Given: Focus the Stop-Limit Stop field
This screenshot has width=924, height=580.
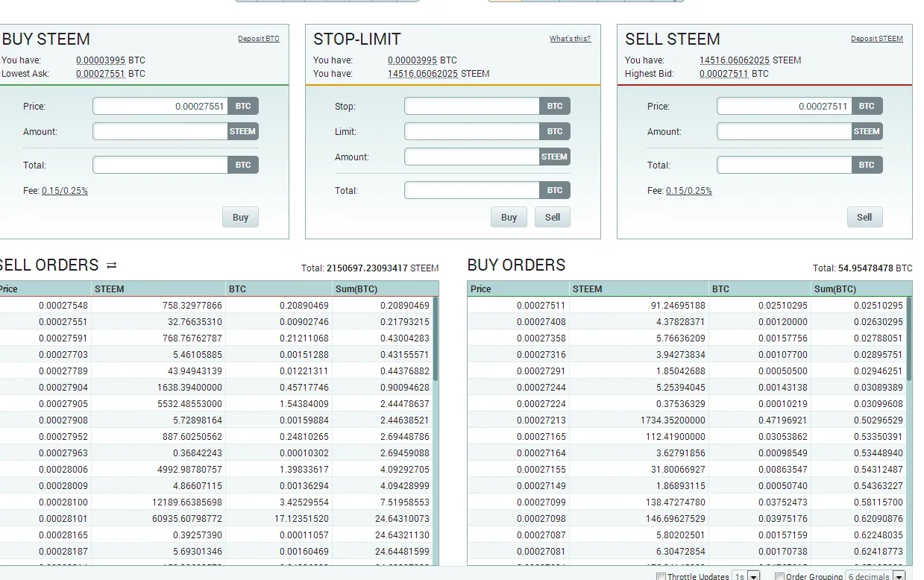Looking at the screenshot, I should [472, 106].
